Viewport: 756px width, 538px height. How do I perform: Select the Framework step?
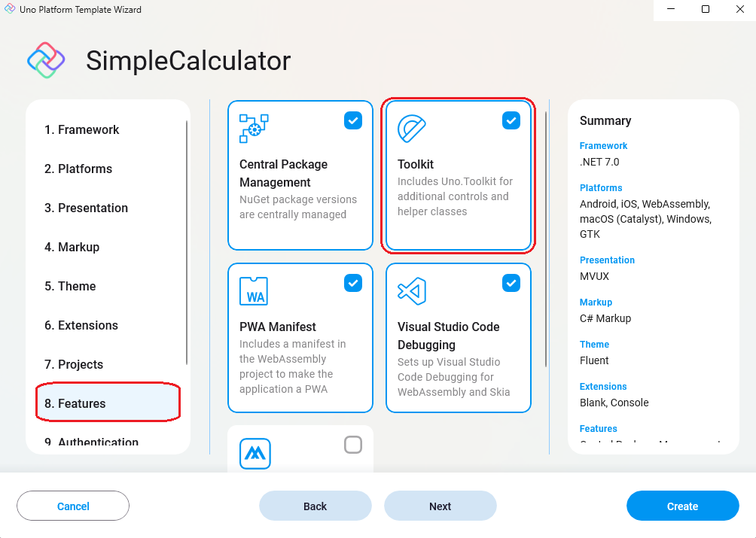pyautogui.click(x=82, y=129)
